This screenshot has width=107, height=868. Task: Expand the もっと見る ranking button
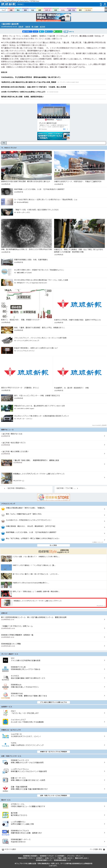tap(53, 545)
